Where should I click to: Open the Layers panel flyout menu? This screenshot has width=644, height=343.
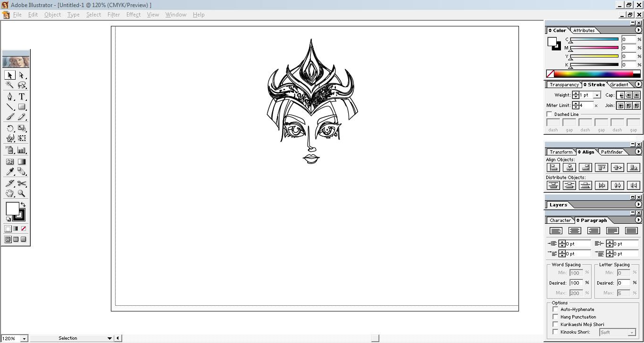[638, 204]
